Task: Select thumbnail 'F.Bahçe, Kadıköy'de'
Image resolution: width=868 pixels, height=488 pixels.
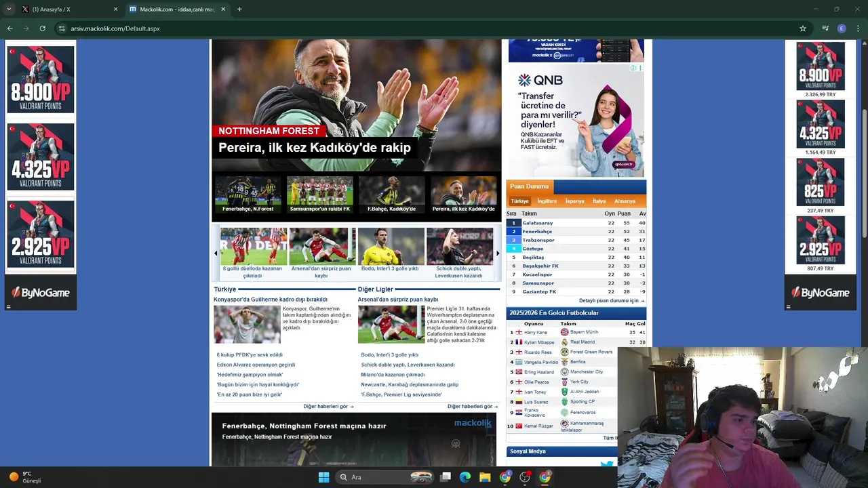Action: (x=391, y=195)
